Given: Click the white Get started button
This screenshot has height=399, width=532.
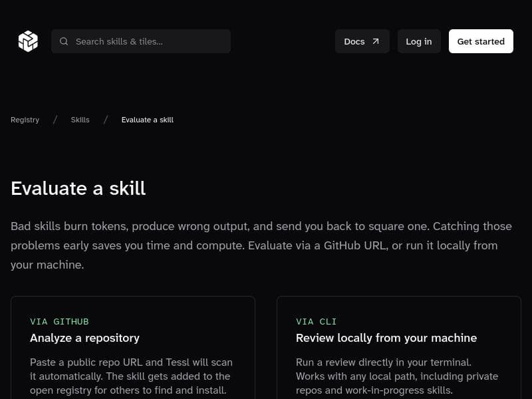Looking at the screenshot, I should [x=481, y=41].
